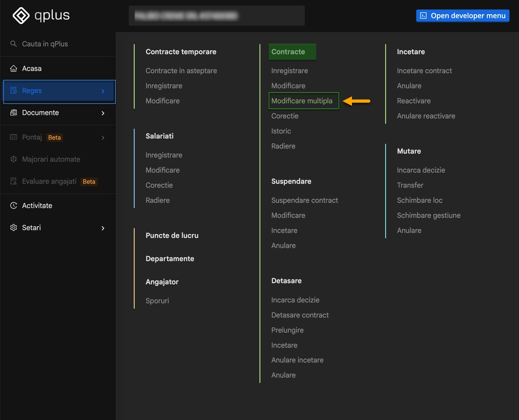Open Documente in the sidebar
Image resolution: width=519 pixels, height=420 pixels.
click(x=58, y=113)
